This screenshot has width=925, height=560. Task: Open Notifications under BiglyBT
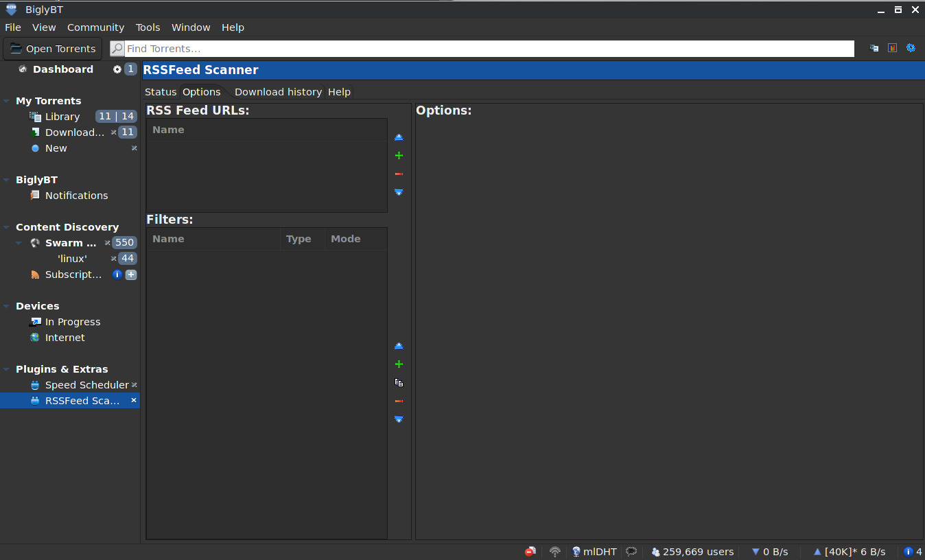(x=76, y=195)
